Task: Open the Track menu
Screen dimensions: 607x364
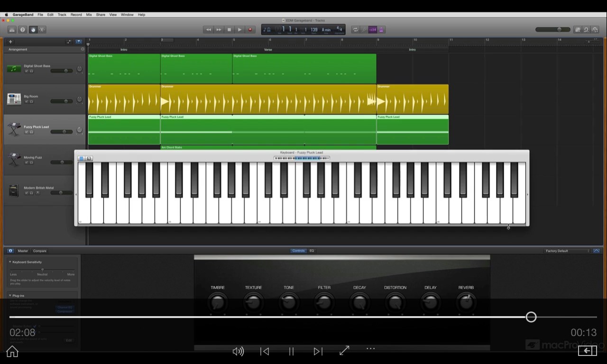Action: pos(62,15)
